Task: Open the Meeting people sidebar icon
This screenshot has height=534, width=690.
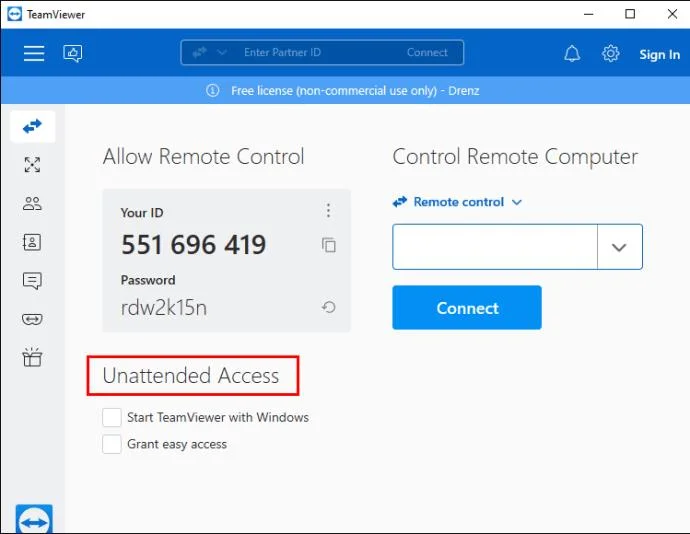Action: pos(33,203)
